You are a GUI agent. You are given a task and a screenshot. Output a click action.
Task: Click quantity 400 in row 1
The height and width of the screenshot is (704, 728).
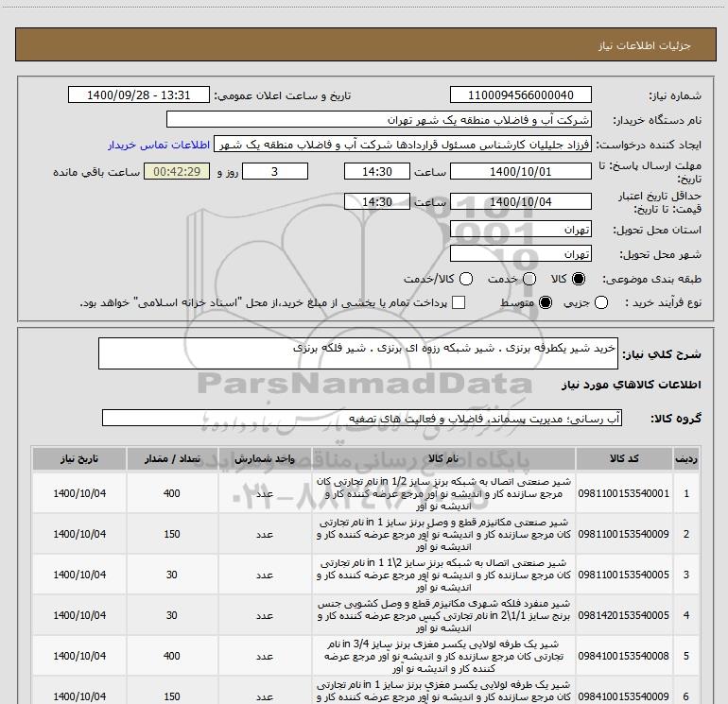pos(172,493)
